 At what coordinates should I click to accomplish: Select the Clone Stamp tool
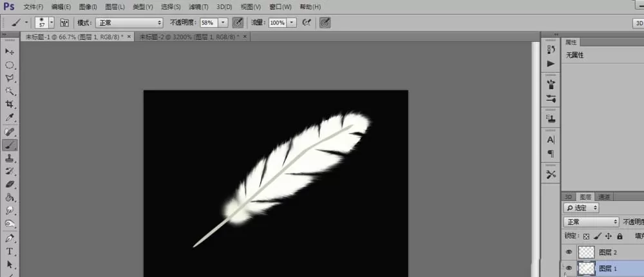tap(10, 158)
